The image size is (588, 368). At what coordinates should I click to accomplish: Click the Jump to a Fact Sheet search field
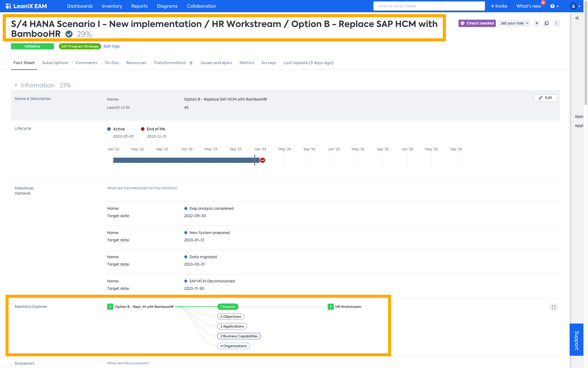pyautogui.click(x=429, y=6)
